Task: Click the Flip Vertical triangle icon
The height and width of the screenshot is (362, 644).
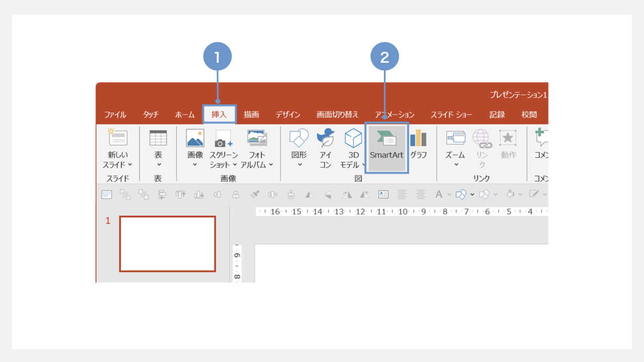Action: point(328,194)
